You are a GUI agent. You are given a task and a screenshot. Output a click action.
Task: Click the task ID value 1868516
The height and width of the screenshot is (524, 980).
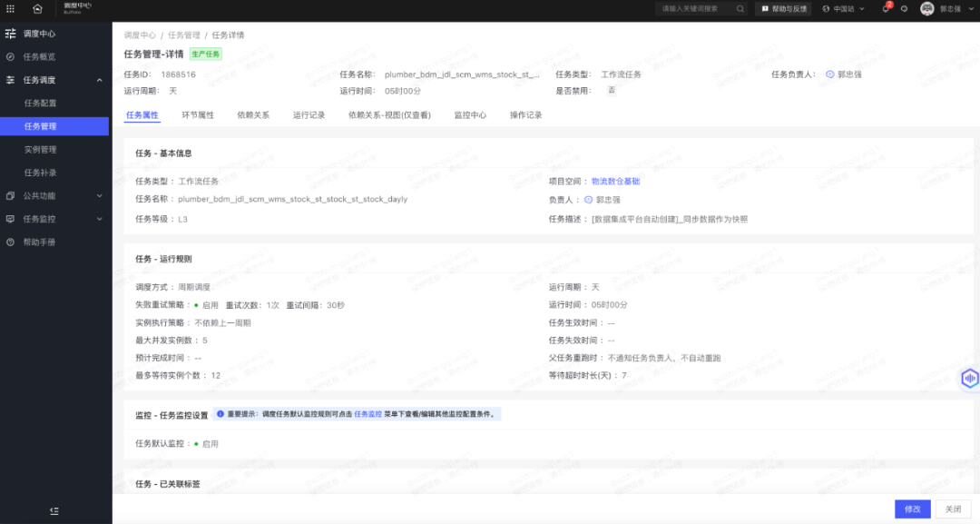tap(178, 74)
